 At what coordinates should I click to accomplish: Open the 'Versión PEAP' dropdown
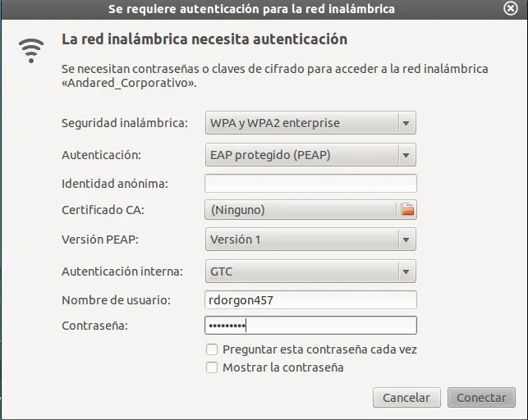[310, 240]
